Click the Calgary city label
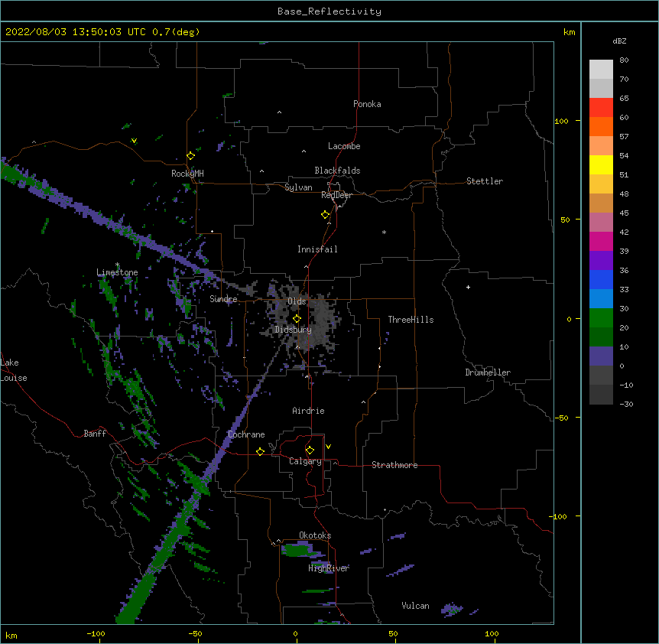The image size is (659, 644). pos(305,461)
